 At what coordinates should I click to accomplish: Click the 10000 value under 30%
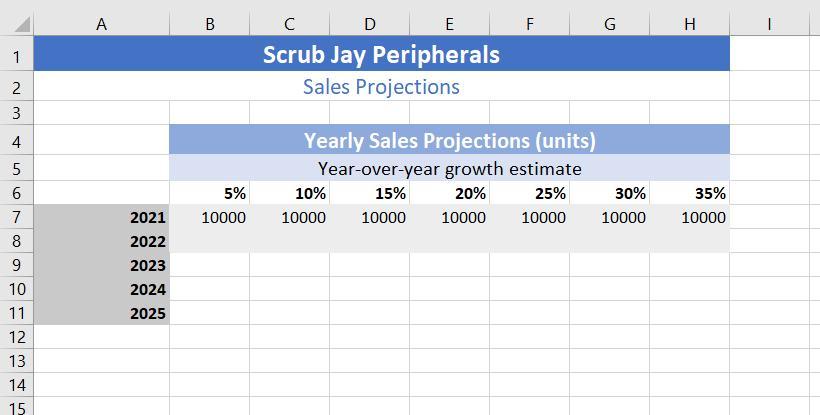pos(609,217)
